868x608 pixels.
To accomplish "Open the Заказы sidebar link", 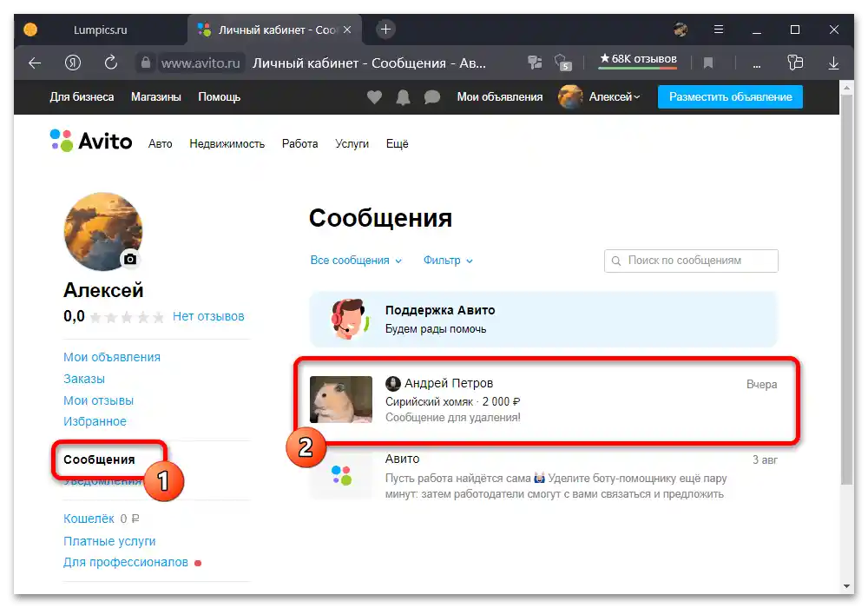I will 84,379.
